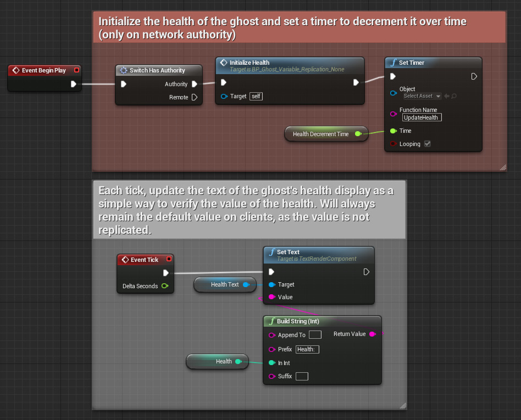Click the Return Value pin on Build String

372,334
